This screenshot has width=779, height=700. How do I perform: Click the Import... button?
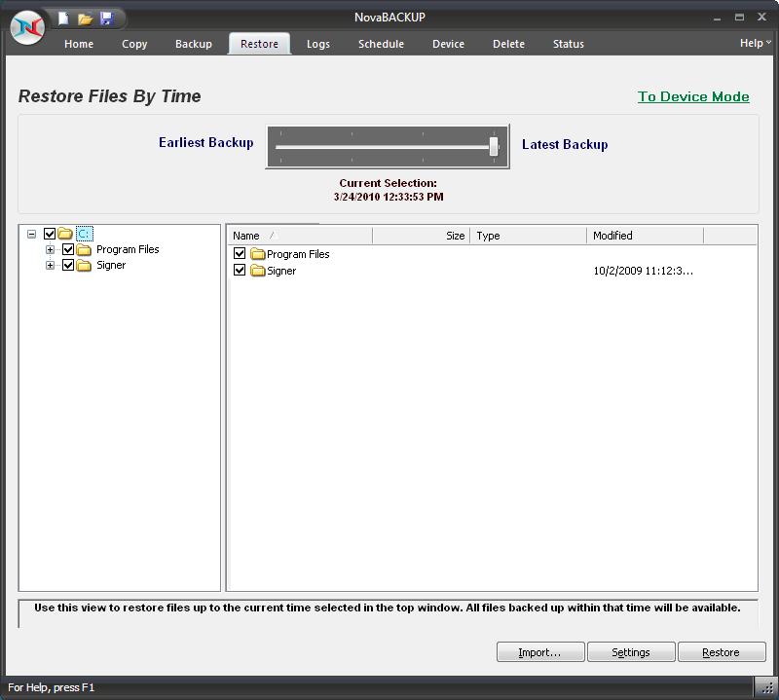pyautogui.click(x=540, y=652)
